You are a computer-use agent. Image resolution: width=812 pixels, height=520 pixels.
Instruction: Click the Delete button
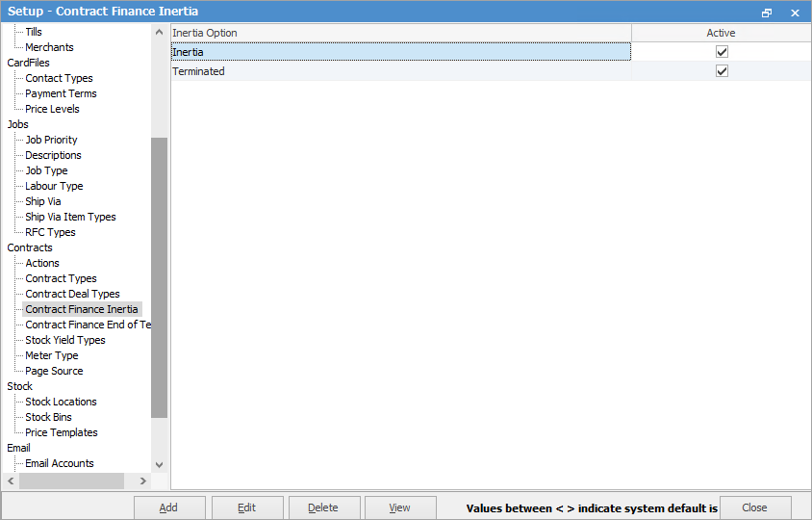click(323, 507)
